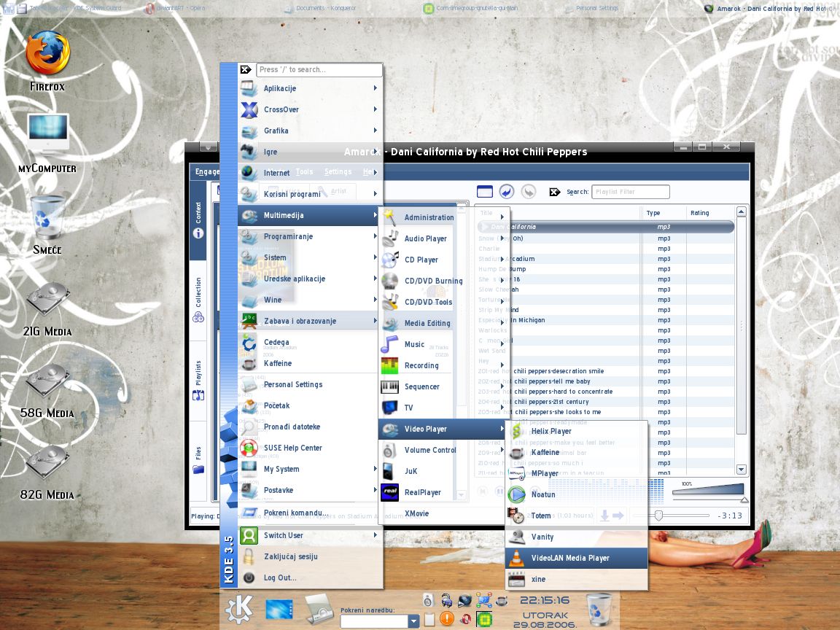Open CD Player entry
Viewport: 840px width, 630px height.
pyautogui.click(x=443, y=260)
